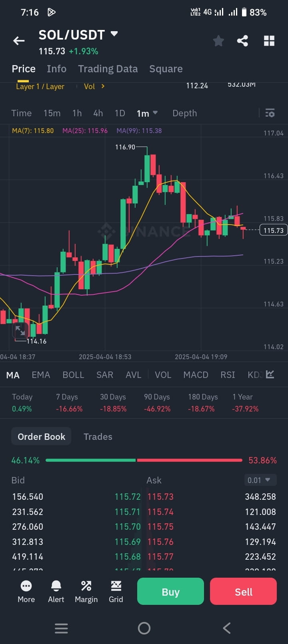Open chart settings icon beside Depth
Image resolution: width=288 pixels, height=644 pixels.
pos(270,113)
